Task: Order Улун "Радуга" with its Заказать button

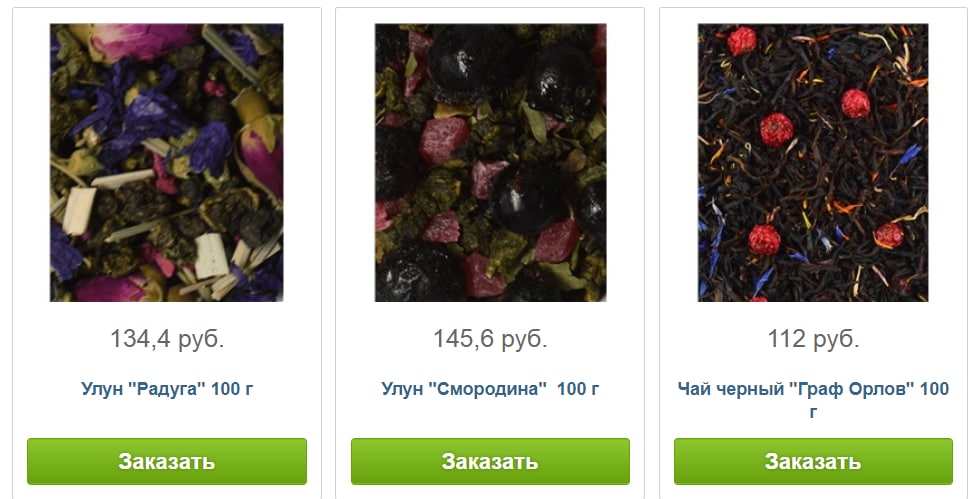Action: tap(167, 461)
